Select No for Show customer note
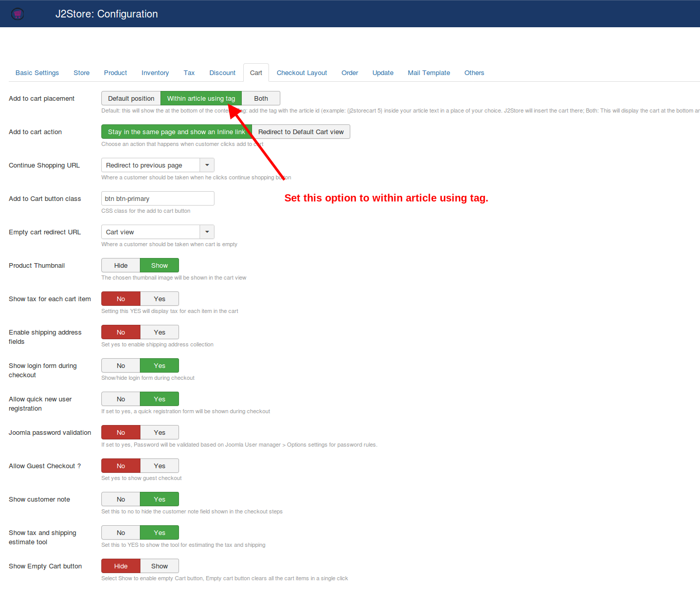Image resolution: width=700 pixels, height=590 pixels. tap(121, 500)
